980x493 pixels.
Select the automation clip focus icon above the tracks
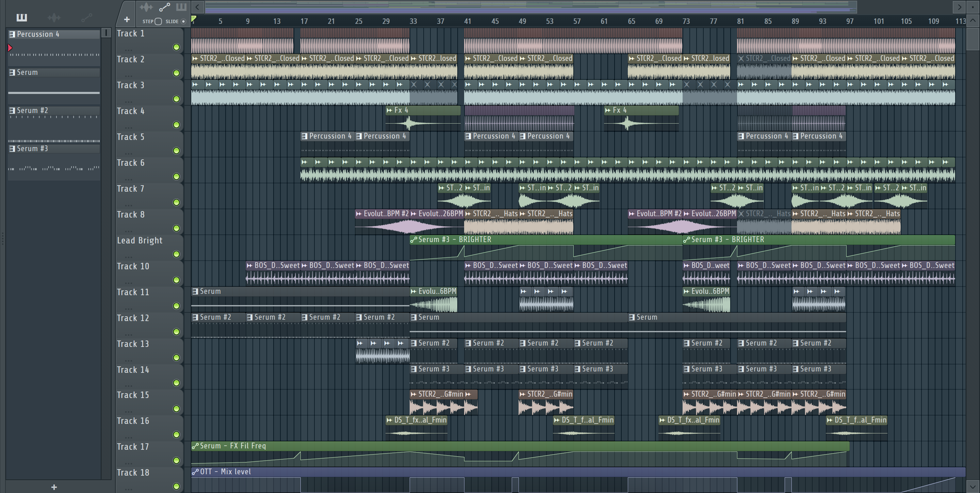click(164, 7)
